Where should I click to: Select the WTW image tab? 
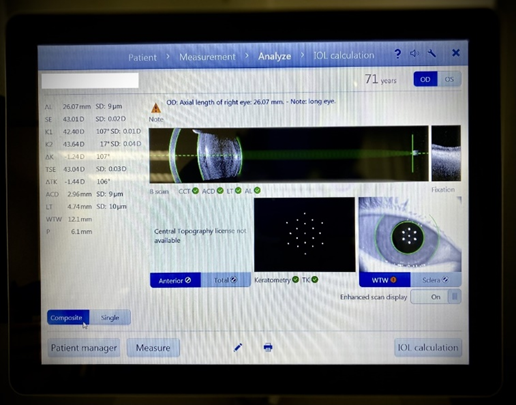[x=385, y=280]
